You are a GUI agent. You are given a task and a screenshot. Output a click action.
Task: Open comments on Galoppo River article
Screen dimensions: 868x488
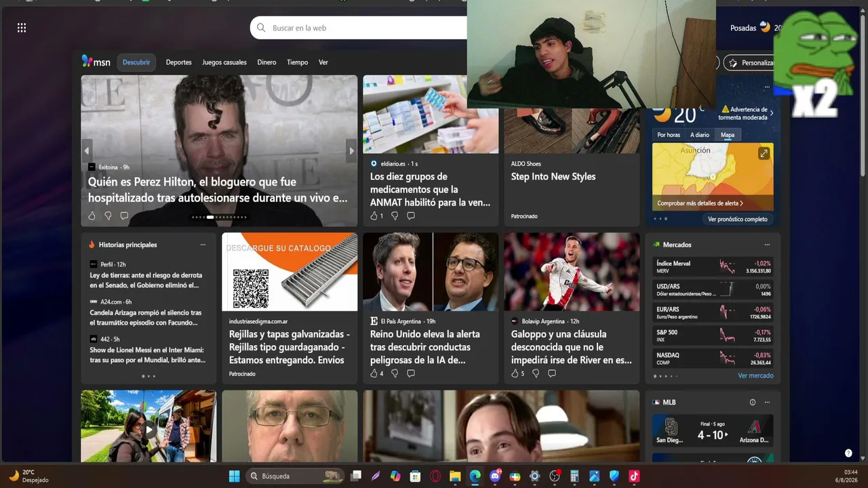(552, 373)
